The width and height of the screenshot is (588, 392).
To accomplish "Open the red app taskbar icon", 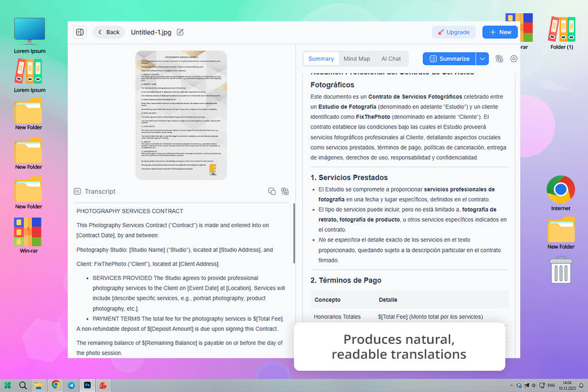I will [x=103, y=385].
